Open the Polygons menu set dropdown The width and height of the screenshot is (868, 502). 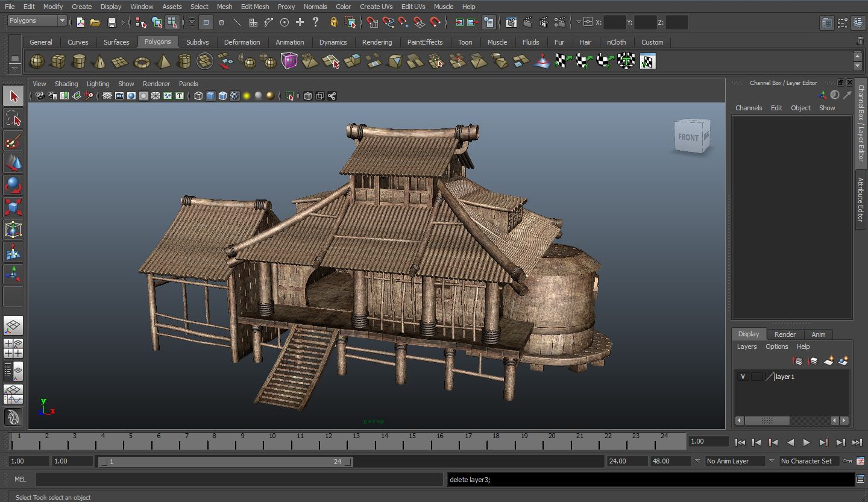tap(37, 20)
